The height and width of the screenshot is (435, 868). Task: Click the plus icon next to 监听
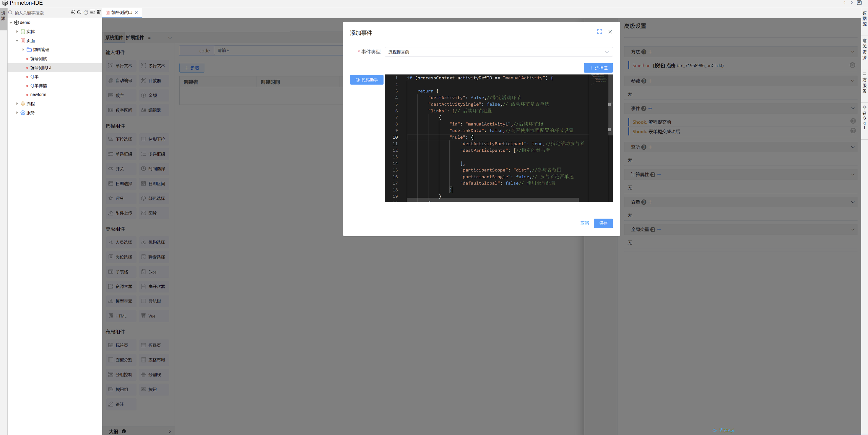(650, 147)
